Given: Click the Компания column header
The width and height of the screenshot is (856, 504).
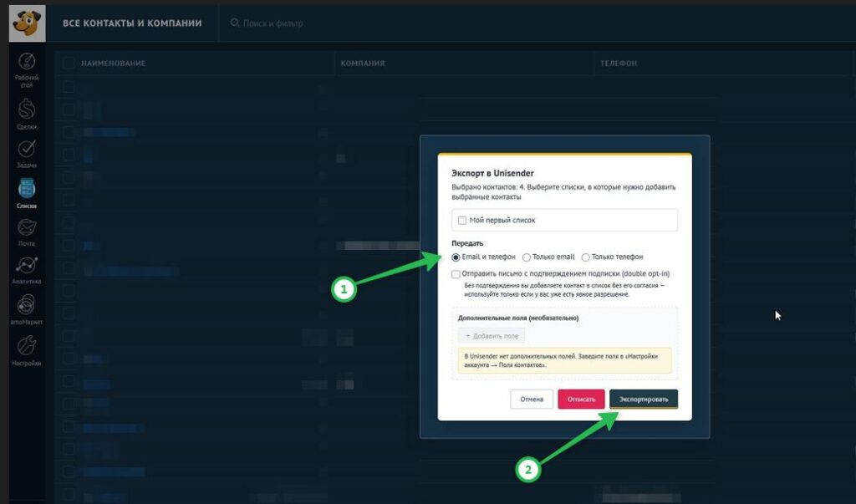Looking at the screenshot, I should click(363, 64).
